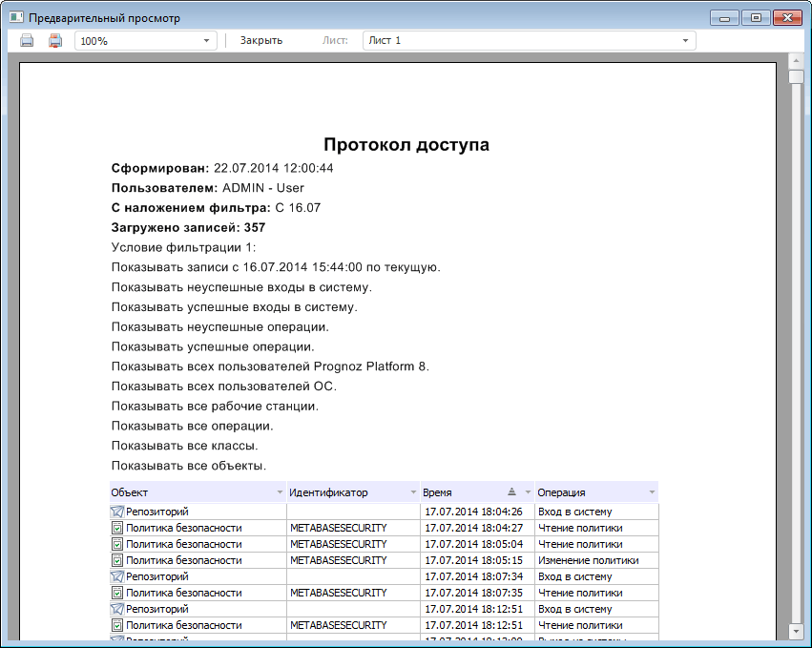Open the Время column filter arrow
This screenshot has height=648, width=812.
(x=528, y=492)
